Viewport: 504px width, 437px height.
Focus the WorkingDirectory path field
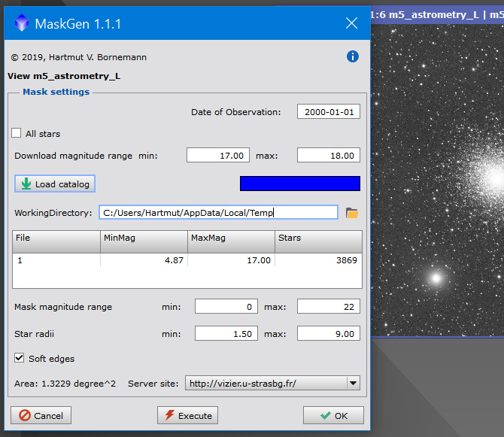tap(219, 212)
